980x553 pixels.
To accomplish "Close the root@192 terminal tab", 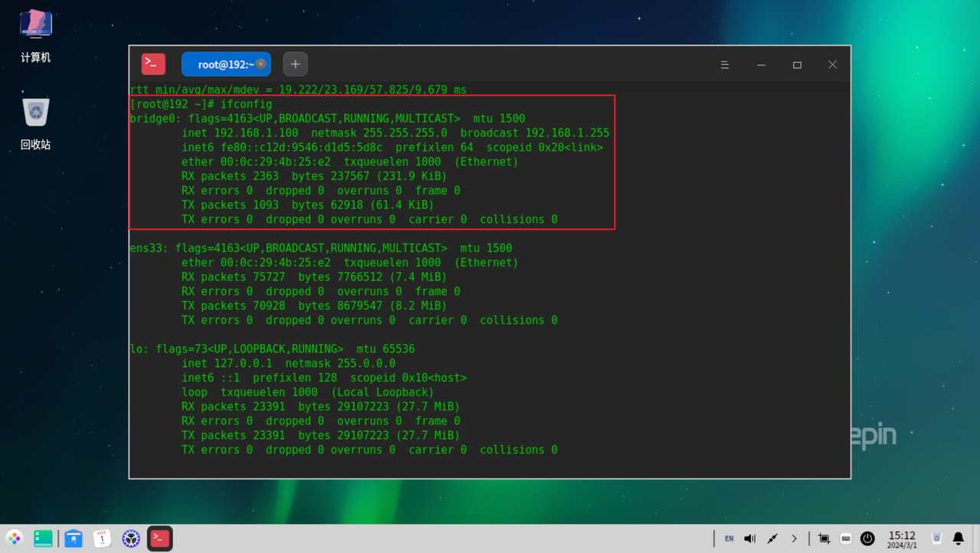I will 261,64.
